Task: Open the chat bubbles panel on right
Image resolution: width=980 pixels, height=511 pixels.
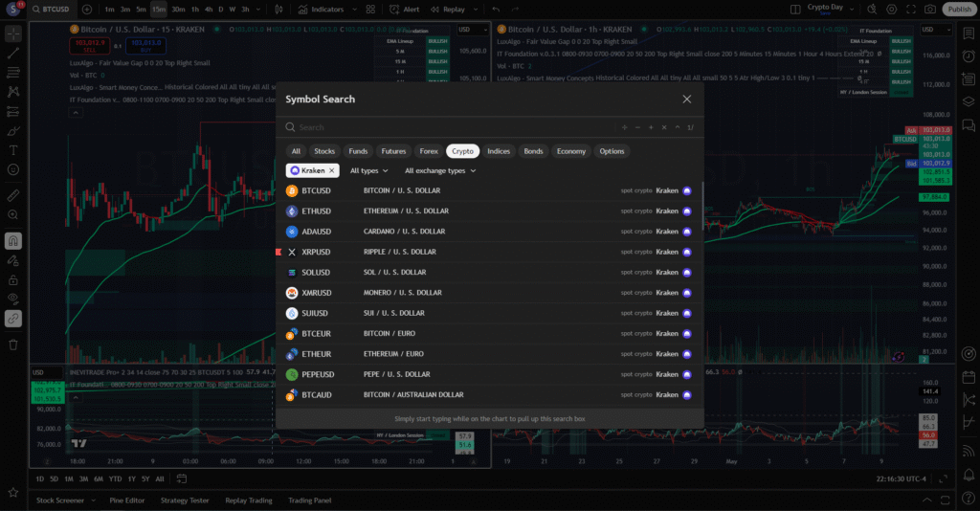Action: pos(969,125)
